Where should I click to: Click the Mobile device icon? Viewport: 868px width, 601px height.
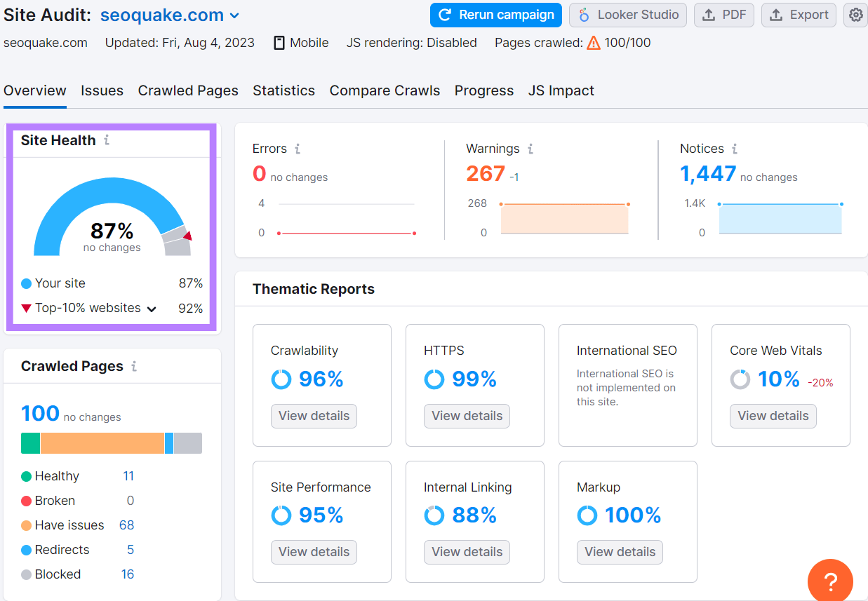click(279, 43)
